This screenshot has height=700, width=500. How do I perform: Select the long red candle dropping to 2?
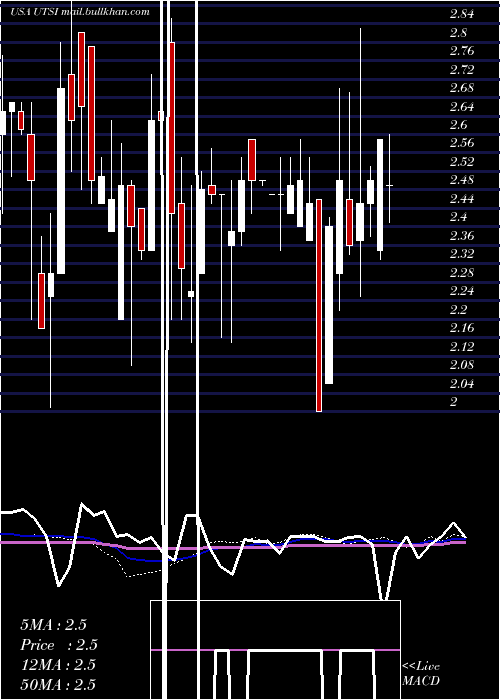(319, 305)
